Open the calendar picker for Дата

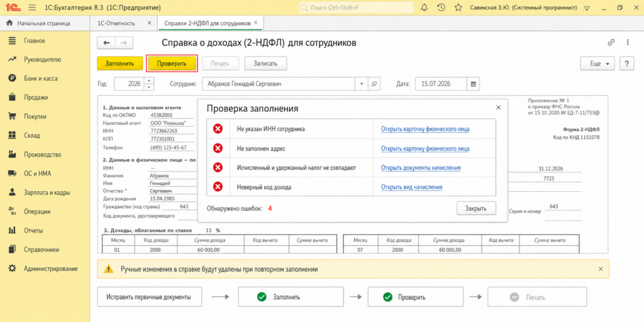473,84
